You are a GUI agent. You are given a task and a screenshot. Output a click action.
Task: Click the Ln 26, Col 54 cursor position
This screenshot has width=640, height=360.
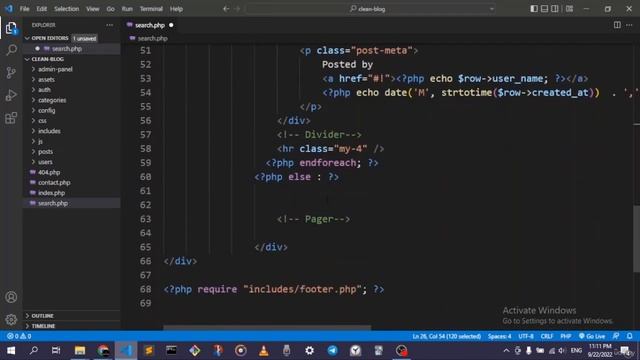(x=447, y=336)
